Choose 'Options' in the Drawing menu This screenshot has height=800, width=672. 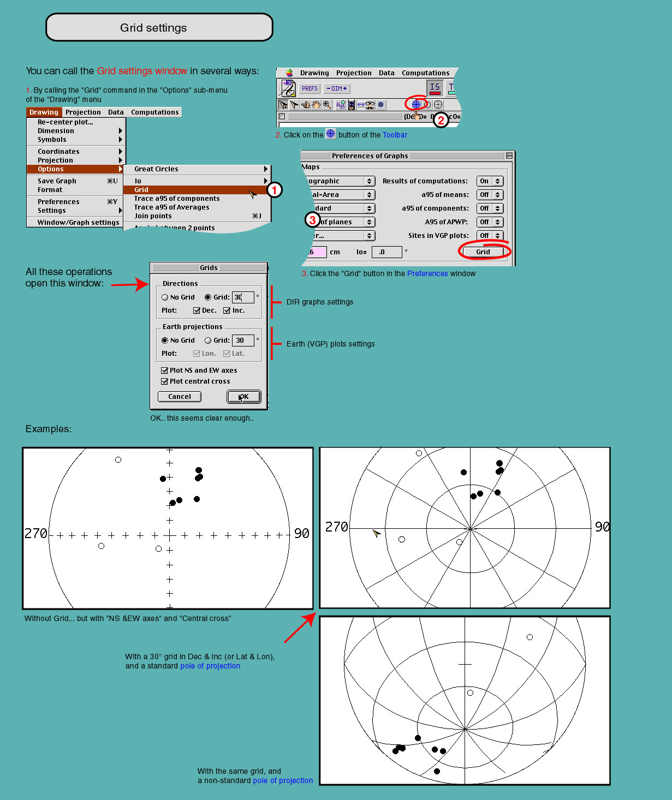click(x=76, y=169)
